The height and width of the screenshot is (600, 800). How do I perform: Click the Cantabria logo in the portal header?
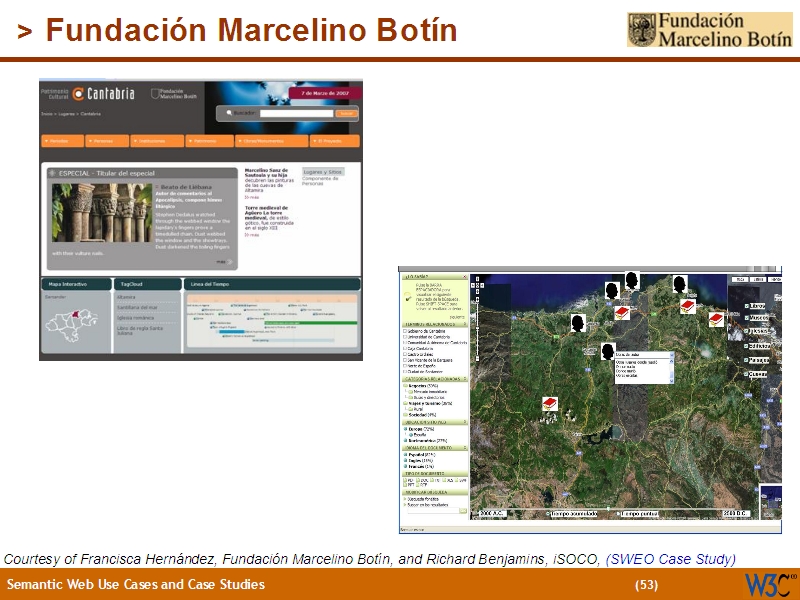click(103, 93)
